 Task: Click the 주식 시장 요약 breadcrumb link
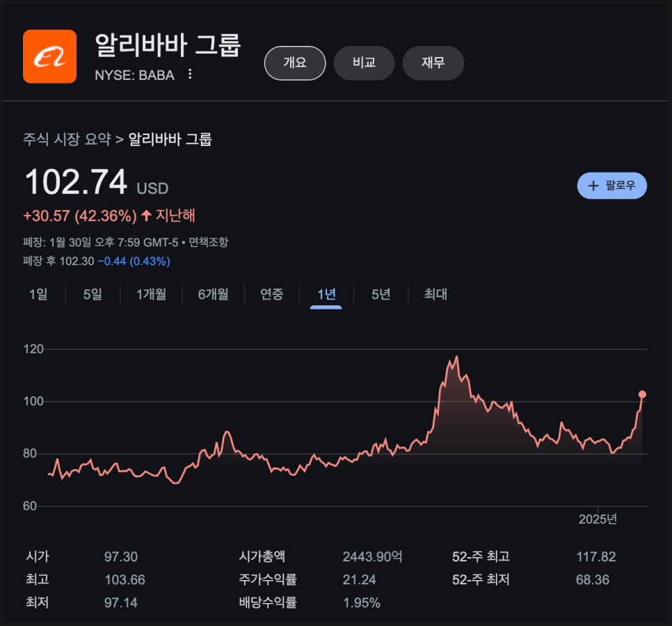click(67, 139)
